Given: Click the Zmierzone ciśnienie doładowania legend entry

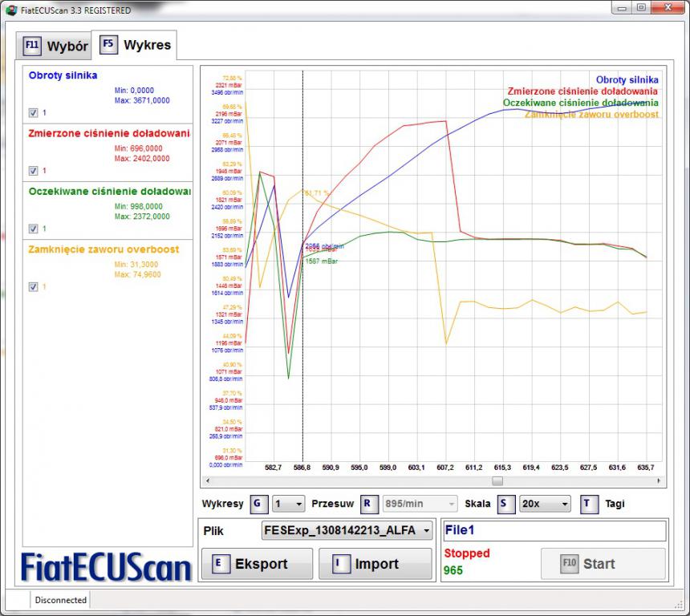Looking at the screenshot, I should [582, 91].
